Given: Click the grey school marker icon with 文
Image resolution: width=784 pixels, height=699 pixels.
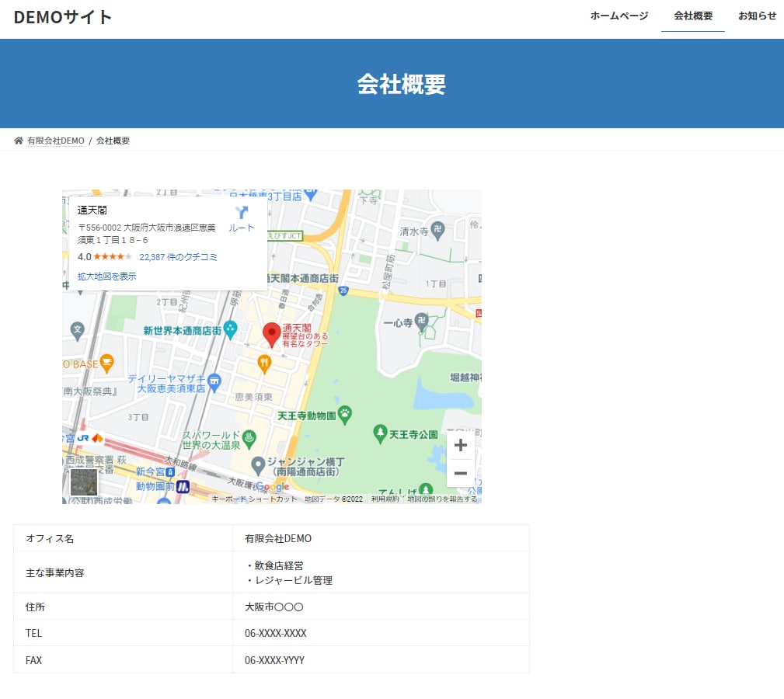Looking at the screenshot, I should pyautogui.click(x=77, y=330).
